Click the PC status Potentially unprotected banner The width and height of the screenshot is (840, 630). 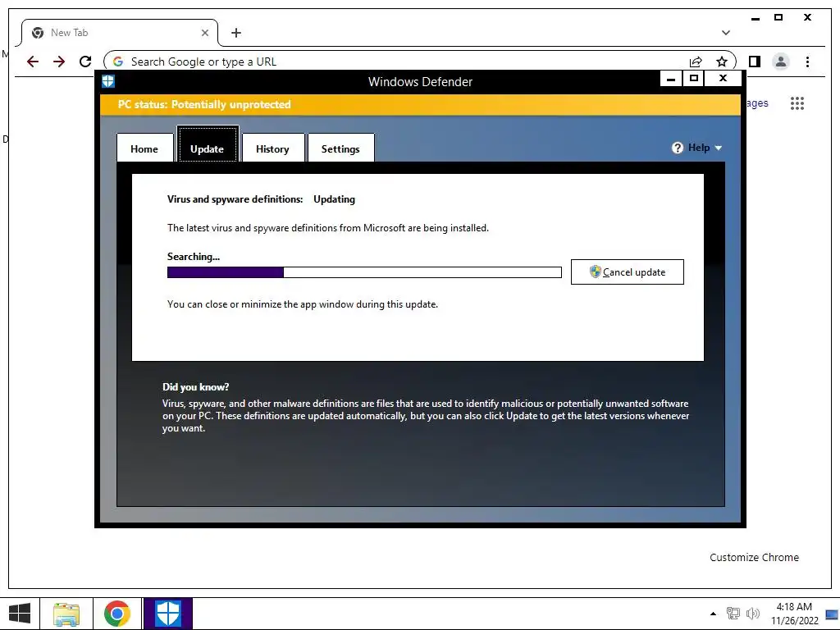(x=420, y=104)
